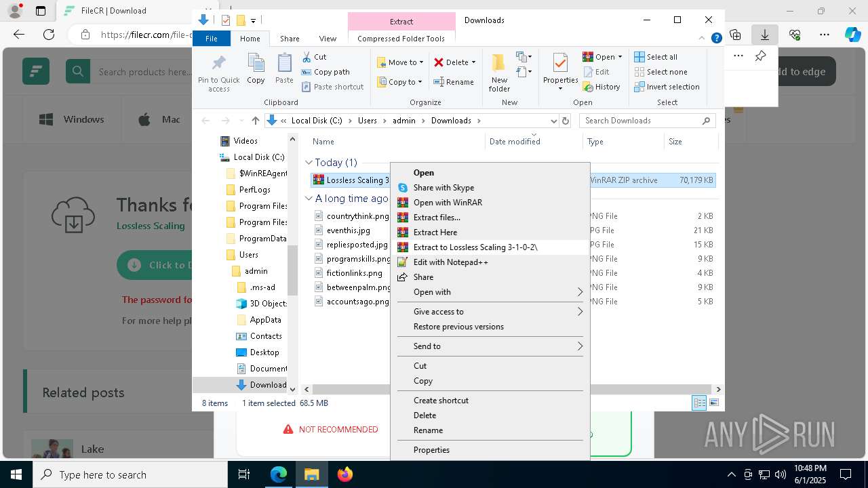This screenshot has width=868, height=488.
Task: Collapse the Today group
Action: point(309,163)
